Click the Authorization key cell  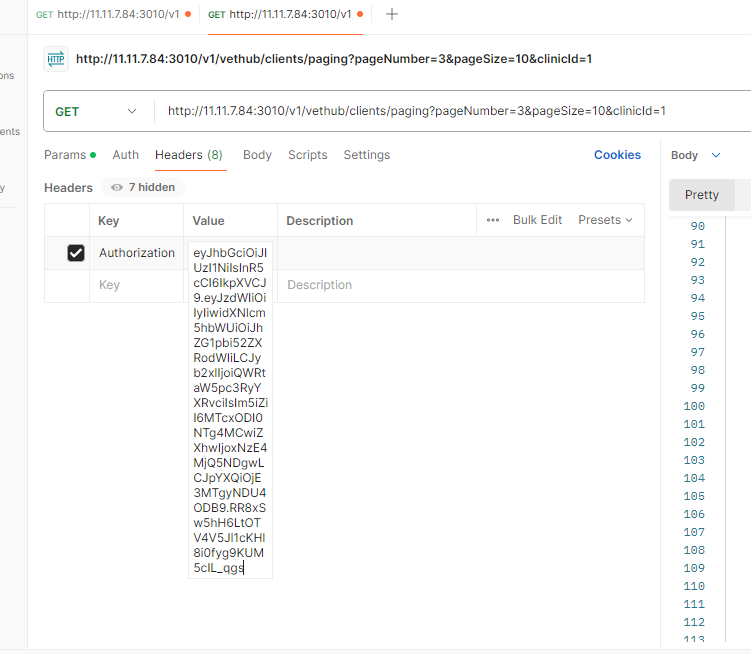click(137, 253)
